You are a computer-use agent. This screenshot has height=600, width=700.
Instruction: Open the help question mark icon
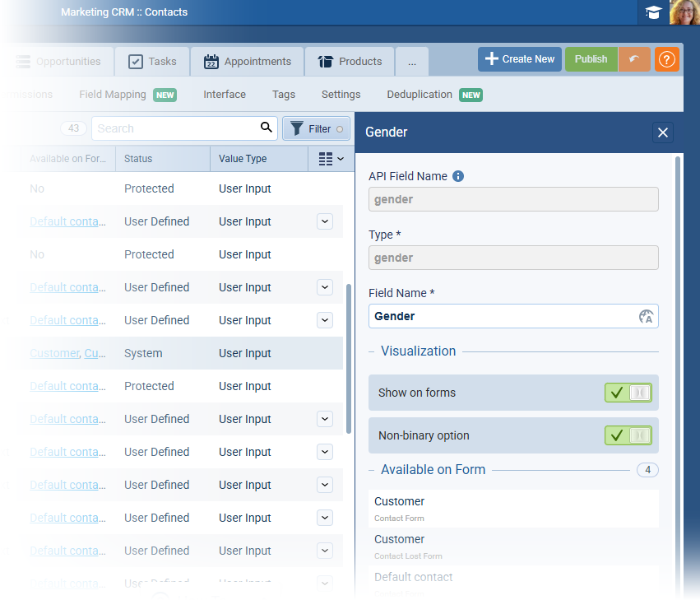pyautogui.click(x=666, y=59)
